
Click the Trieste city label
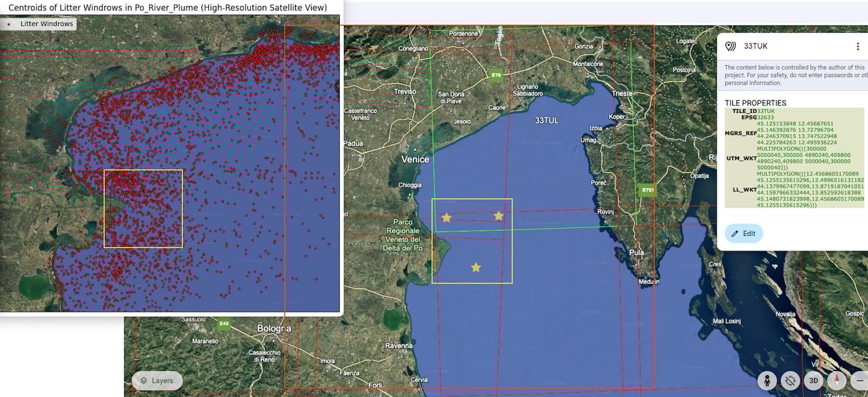(622, 93)
